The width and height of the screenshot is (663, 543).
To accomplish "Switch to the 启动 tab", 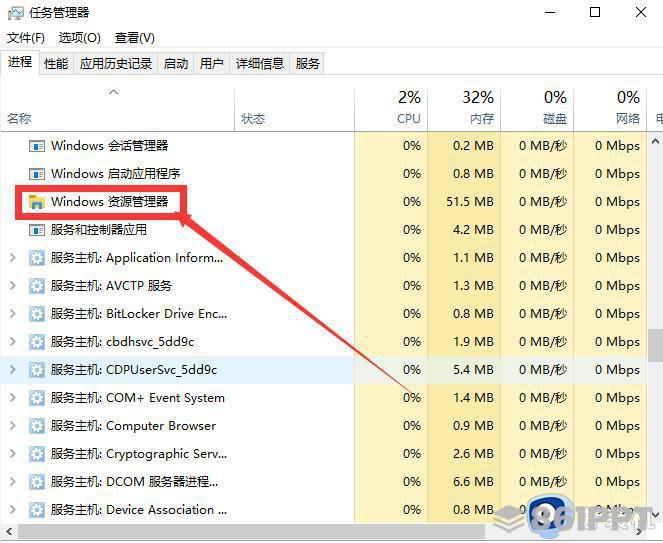I will (x=176, y=64).
